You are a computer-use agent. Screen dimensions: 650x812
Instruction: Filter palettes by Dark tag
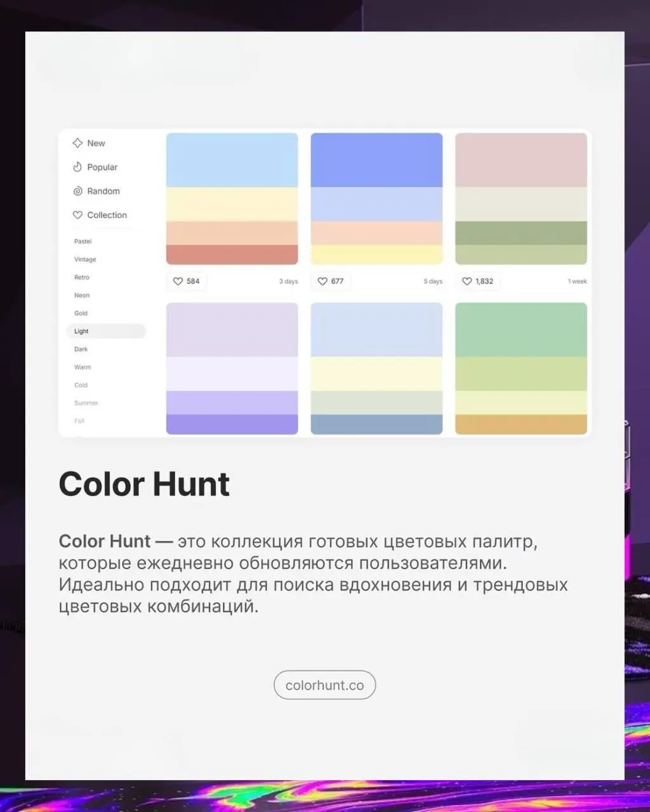tap(81, 349)
